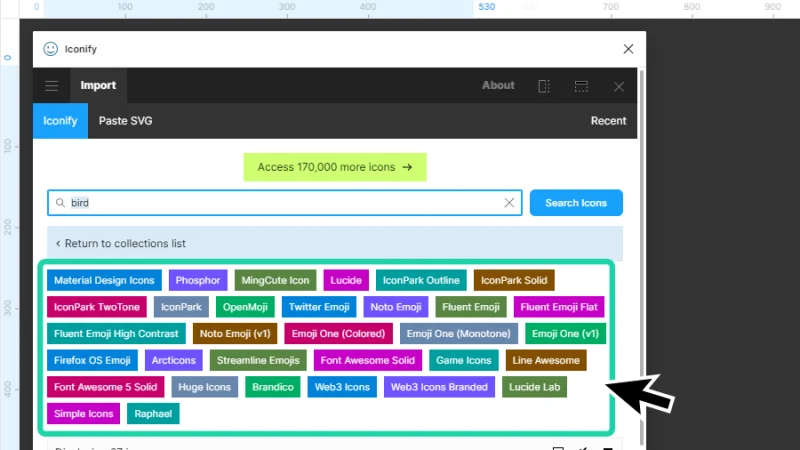
Task: Select Emoji One (Colored) tag
Action: 338,333
